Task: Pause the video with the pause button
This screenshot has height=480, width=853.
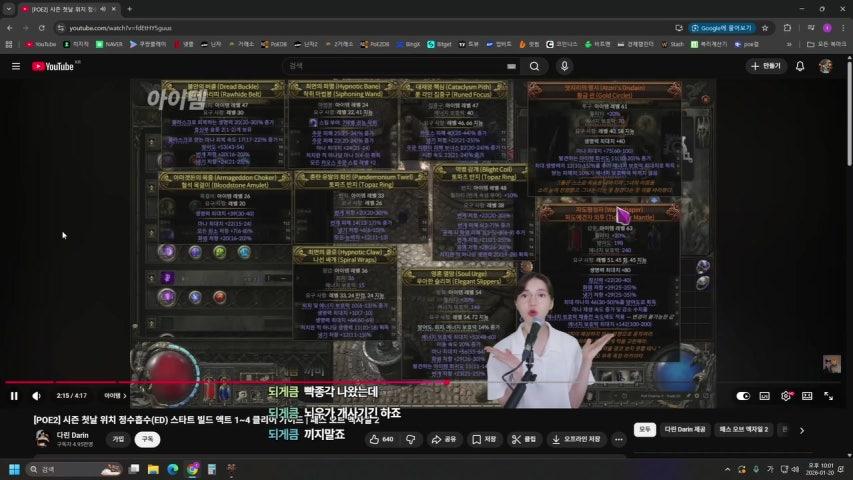Action: coord(14,396)
